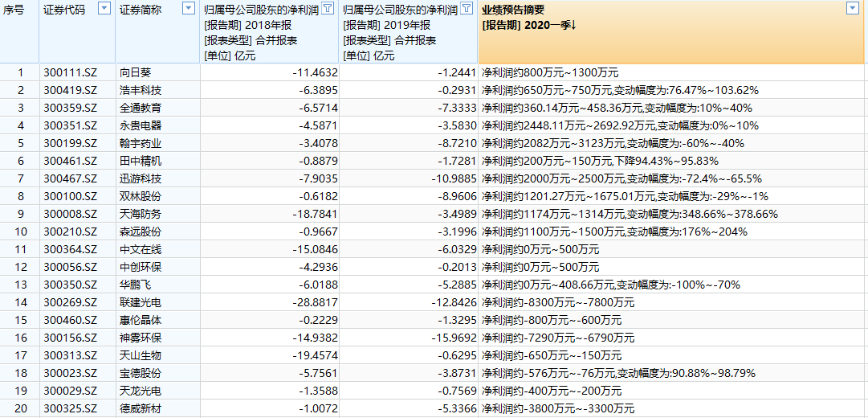This screenshot has width=868, height=418.
Task: Click stock name 联建光电
Action: (141, 303)
